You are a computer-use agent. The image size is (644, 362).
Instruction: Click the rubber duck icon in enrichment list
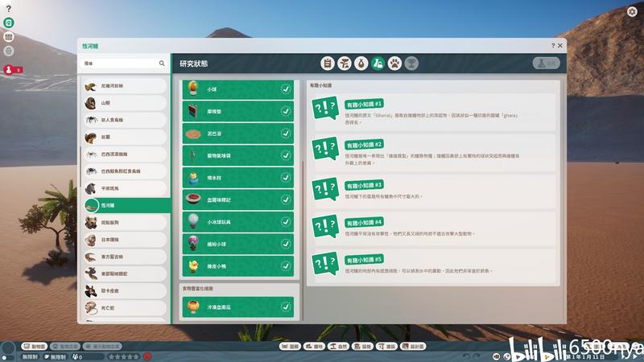[x=193, y=266]
